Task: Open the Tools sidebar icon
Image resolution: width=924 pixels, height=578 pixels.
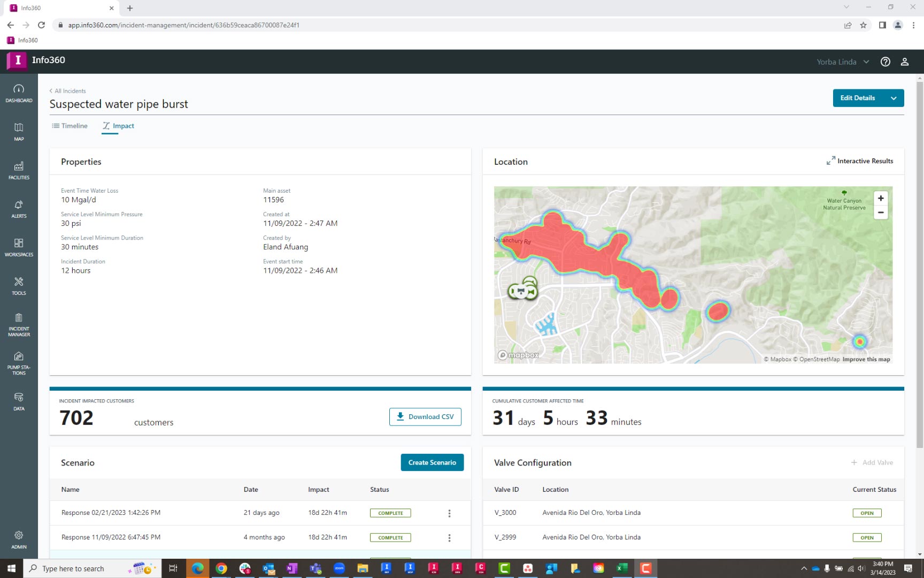Action: pyautogui.click(x=19, y=286)
